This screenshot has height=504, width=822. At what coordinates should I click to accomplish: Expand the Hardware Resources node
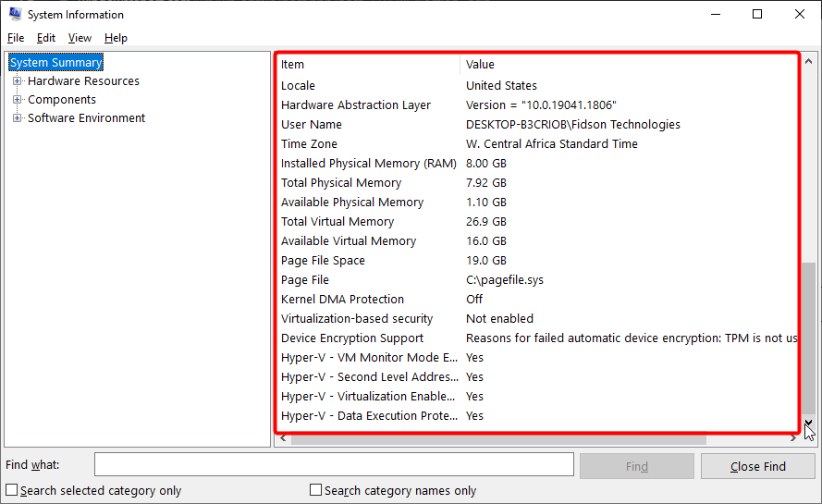pyautogui.click(x=18, y=80)
